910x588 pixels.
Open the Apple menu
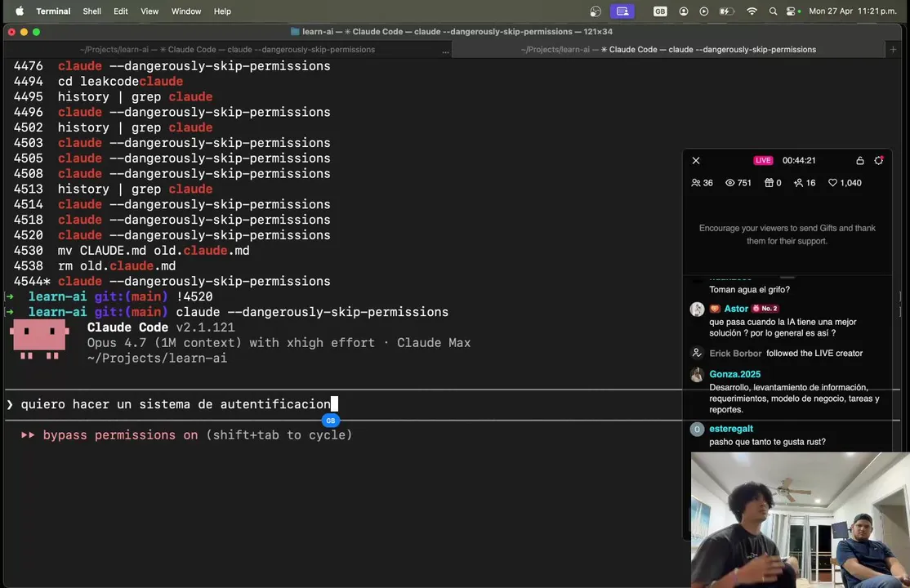pos(19,11)
